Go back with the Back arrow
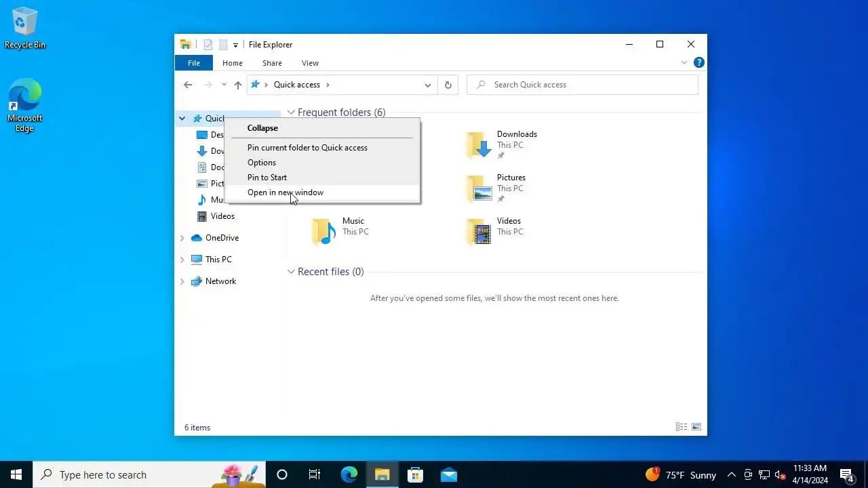The height and width of the screenshot is (488, 868). pos(188,85)
